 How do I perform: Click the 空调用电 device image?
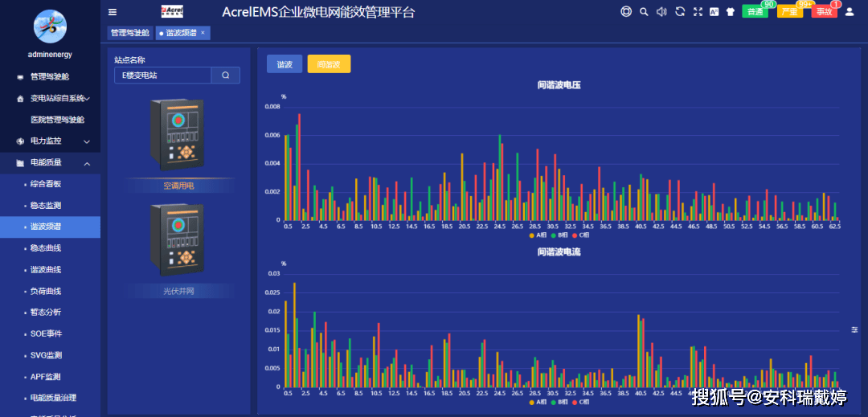177,135
